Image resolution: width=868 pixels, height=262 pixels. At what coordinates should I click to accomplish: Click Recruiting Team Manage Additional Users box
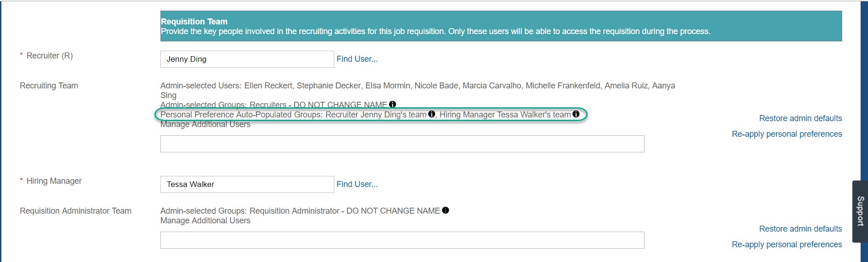tap(402, 144)
